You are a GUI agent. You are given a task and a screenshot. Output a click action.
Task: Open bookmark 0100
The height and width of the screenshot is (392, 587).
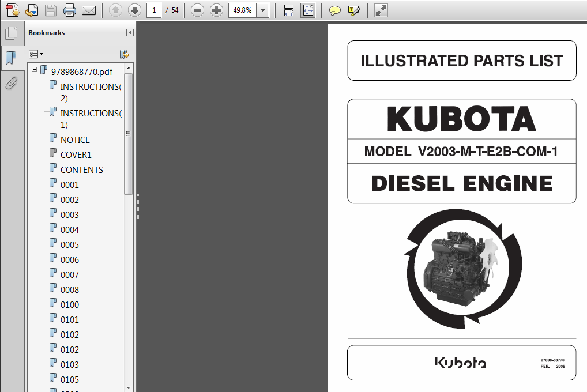pos(70,304)
